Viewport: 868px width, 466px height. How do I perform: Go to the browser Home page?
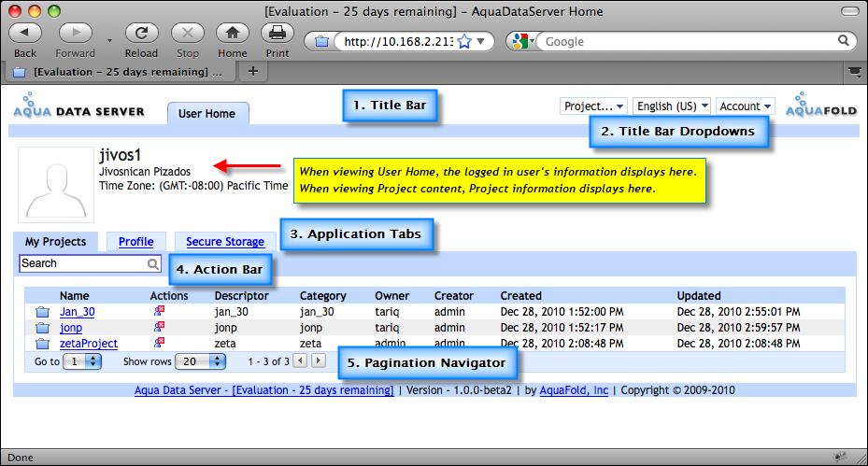point(232,34)
